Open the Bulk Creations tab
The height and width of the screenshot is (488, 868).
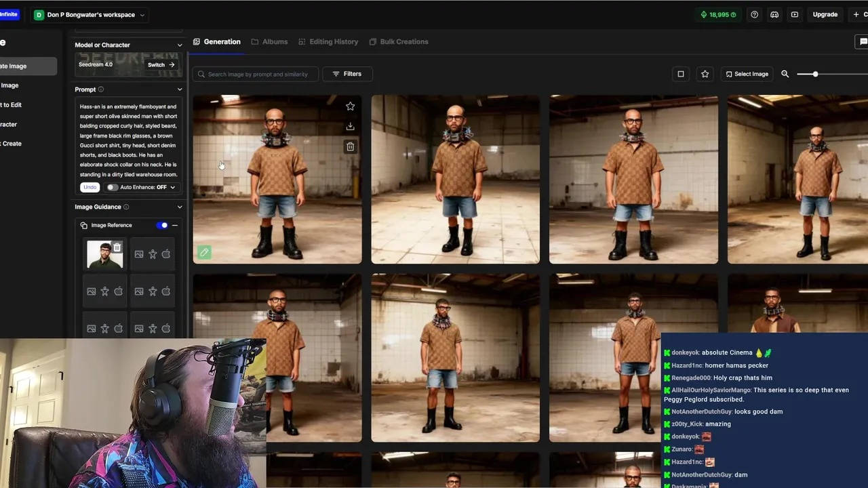pos(399,41)
